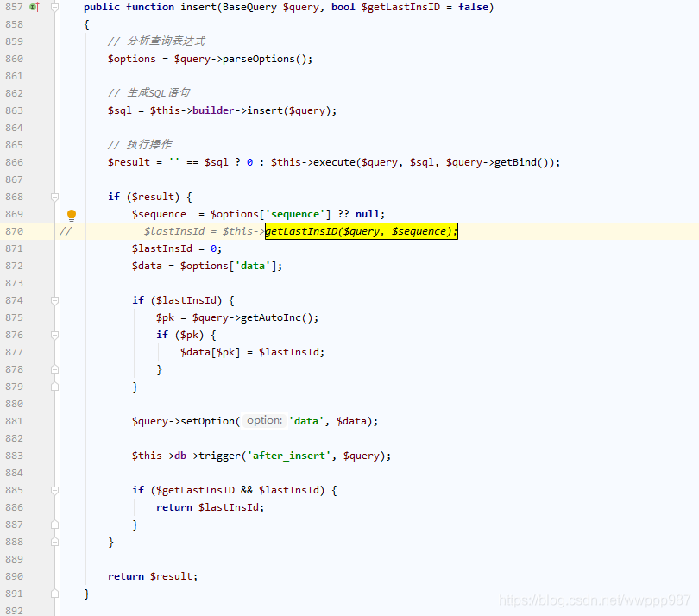Click "$data = $options['data'];" line
Viewport: 699px width, 616px height.
click(207, 266)
